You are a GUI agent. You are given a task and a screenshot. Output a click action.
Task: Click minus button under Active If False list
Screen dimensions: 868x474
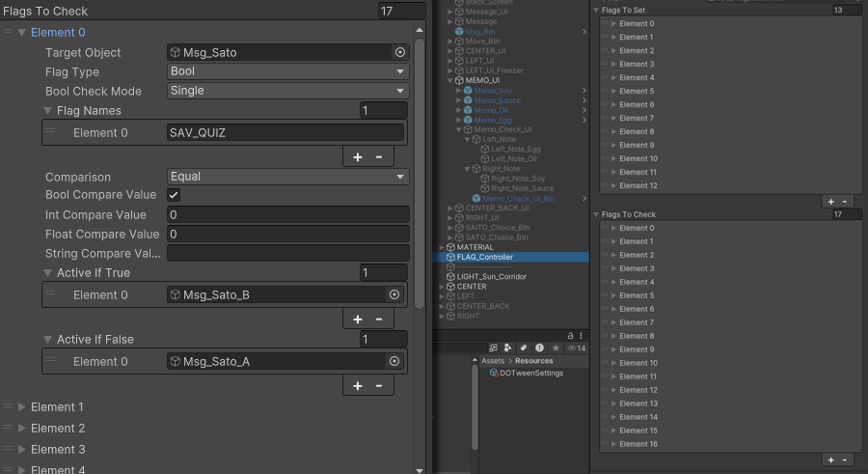[x=379, y=385]
